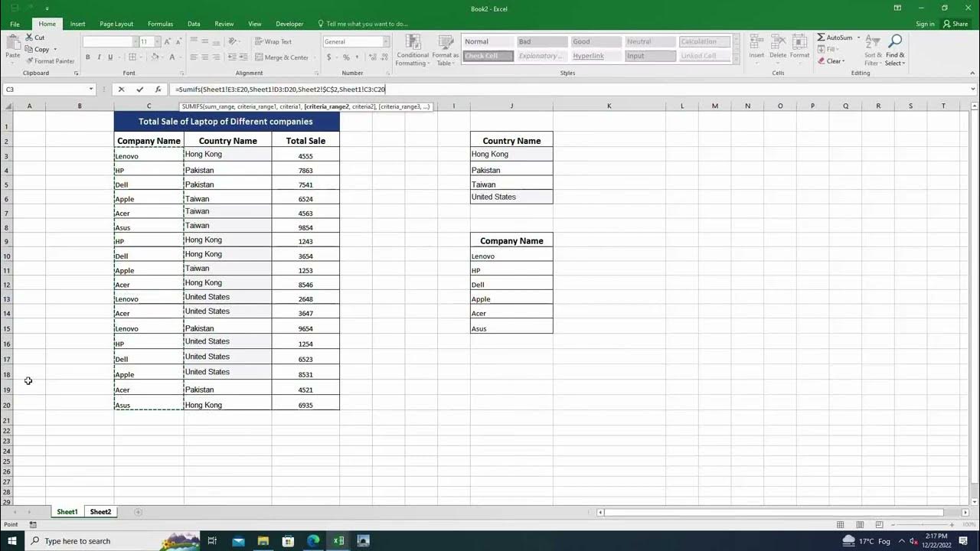Select row header 10

pos(7,256)
